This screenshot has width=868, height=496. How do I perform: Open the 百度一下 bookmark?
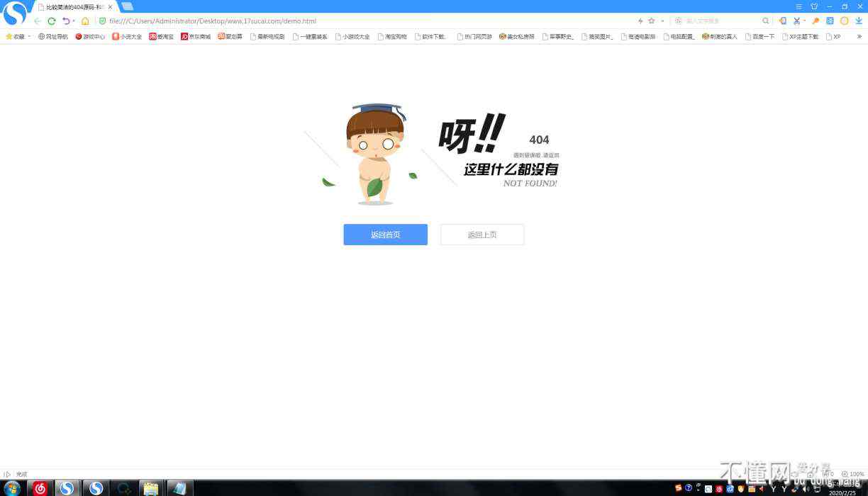(759, 37)
